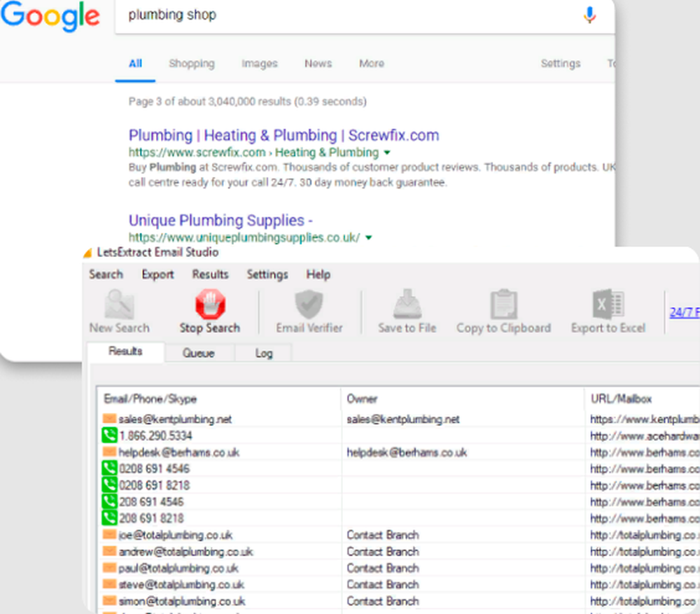Stop the running search with the red hand icon
The height and width of the screenshot is (614, 700).
pos(210,304)
